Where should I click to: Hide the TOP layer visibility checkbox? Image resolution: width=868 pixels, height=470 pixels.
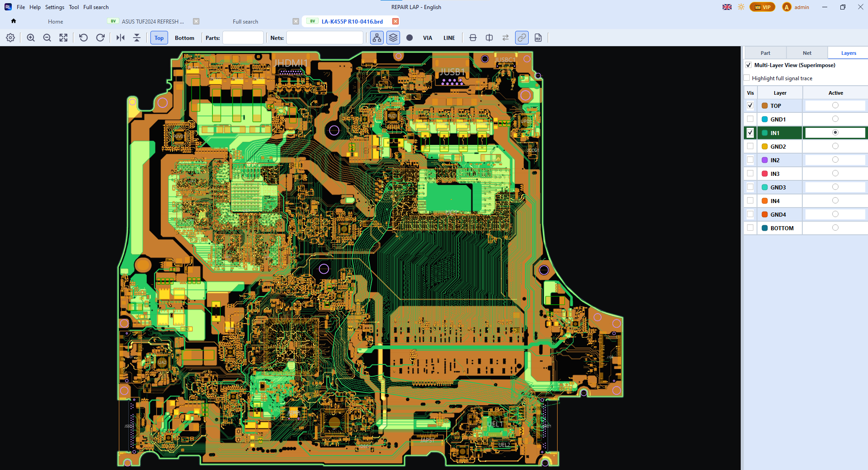[750, 106]
